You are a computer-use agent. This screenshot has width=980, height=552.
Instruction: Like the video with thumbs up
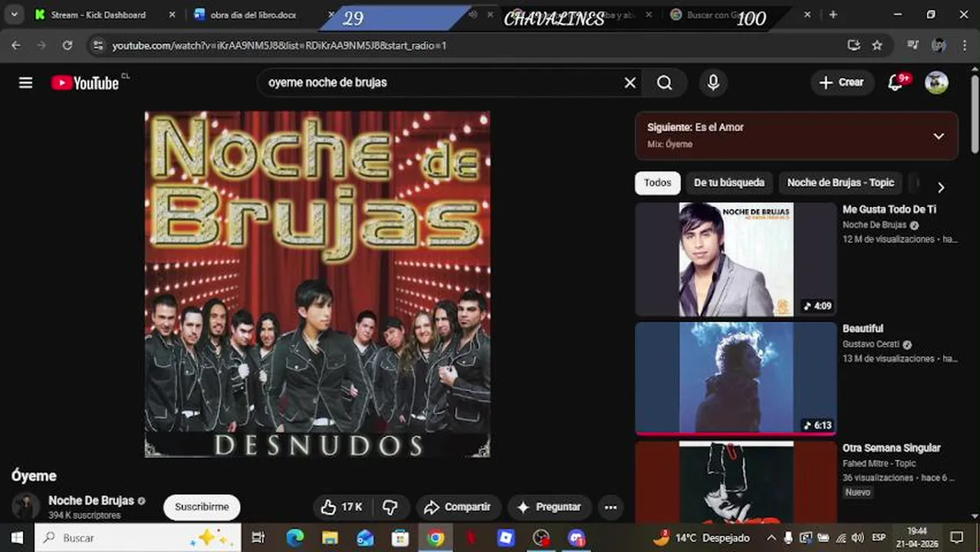coord(342,507)
